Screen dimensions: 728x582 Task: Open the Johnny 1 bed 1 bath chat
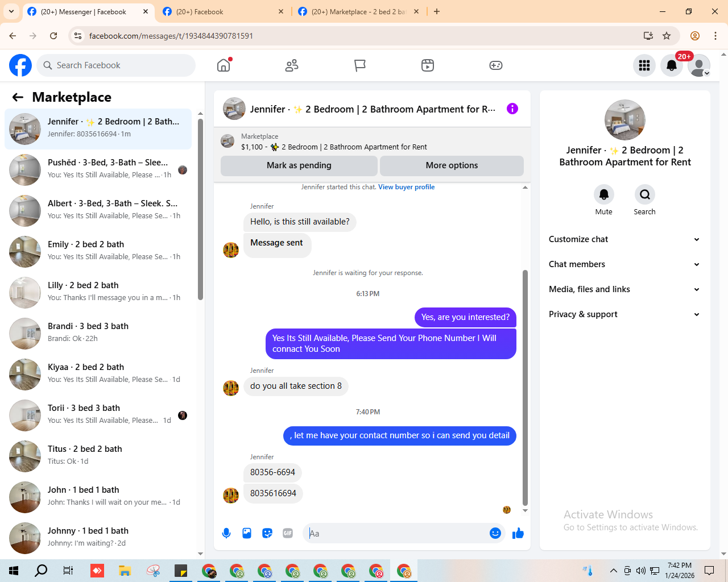[98, 538]
